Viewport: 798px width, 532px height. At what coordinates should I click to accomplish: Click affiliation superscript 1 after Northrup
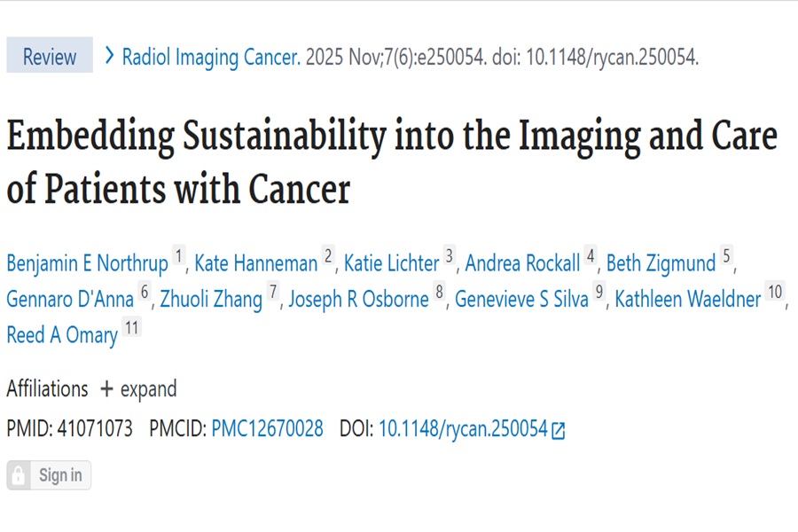(178, 255)
